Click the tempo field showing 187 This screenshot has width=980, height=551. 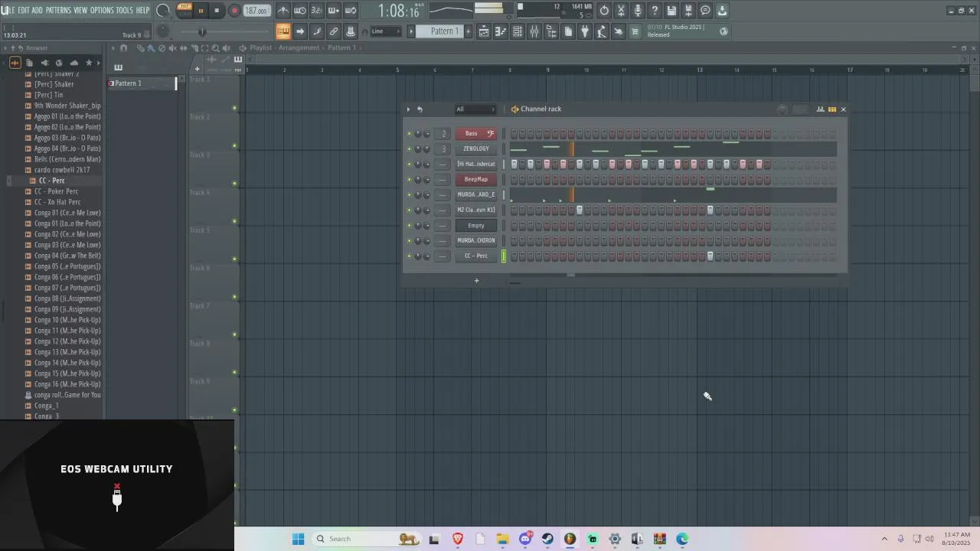(256, 11)
